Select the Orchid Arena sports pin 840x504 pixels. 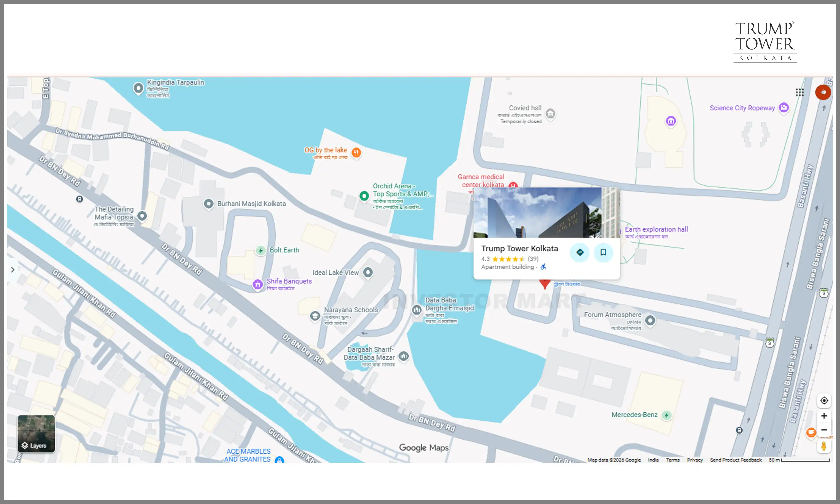pyautogui.click(x=364, y=196)
